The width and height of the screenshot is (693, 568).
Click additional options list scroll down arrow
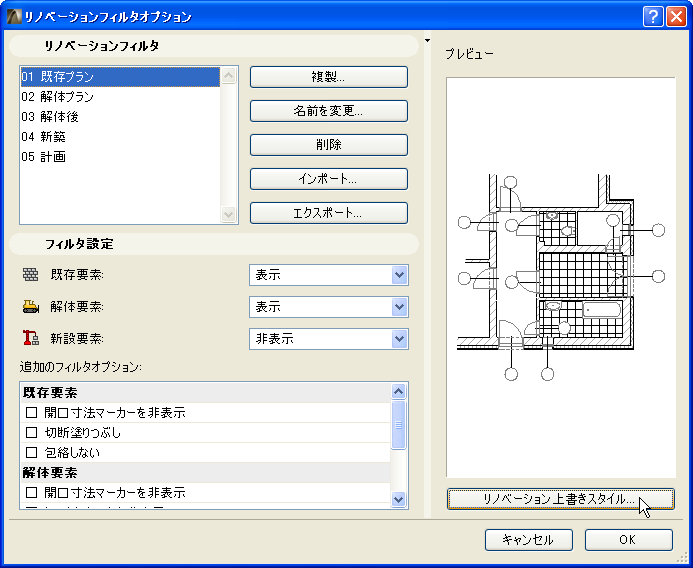point(399,499)
